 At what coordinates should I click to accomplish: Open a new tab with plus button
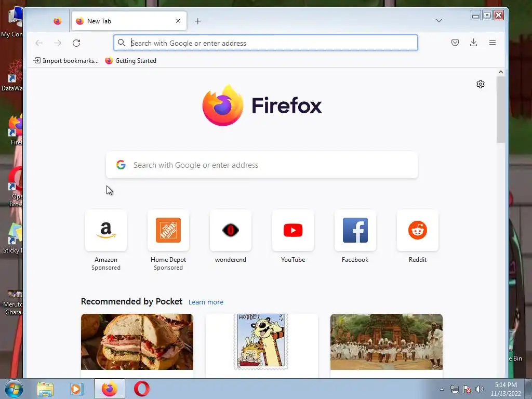coord(198,21)
